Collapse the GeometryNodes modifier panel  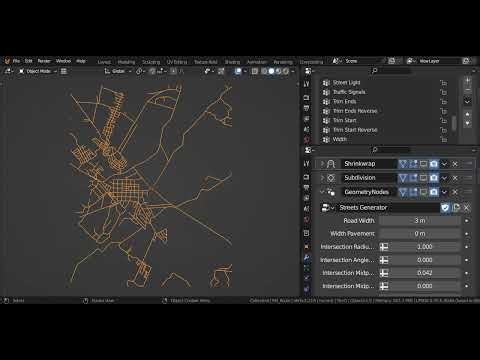click(322, 192)
